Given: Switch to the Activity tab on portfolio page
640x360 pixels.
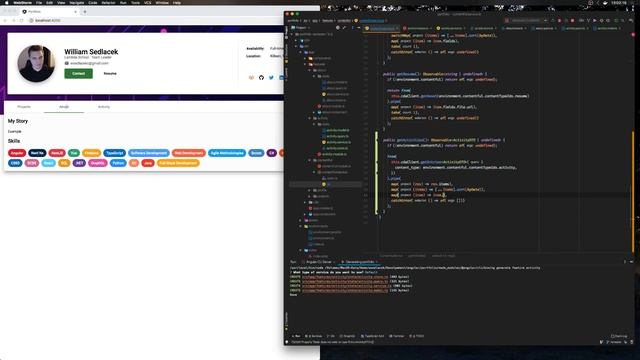Looking at the screenshot, I should point(104,107).
